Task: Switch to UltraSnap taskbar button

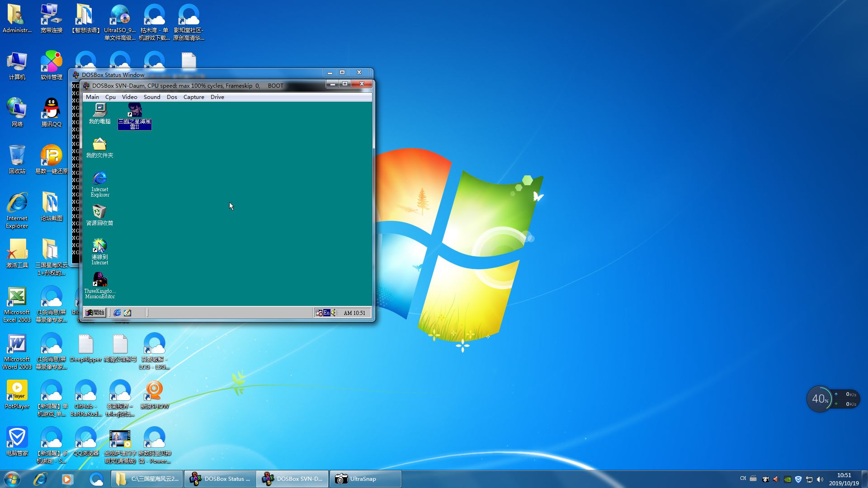Action: point(365,479)
